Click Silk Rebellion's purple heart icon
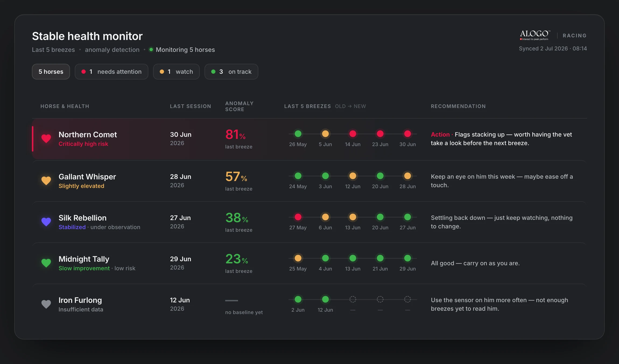This screenshot has width=619, height=364. [x=46, y=222]
